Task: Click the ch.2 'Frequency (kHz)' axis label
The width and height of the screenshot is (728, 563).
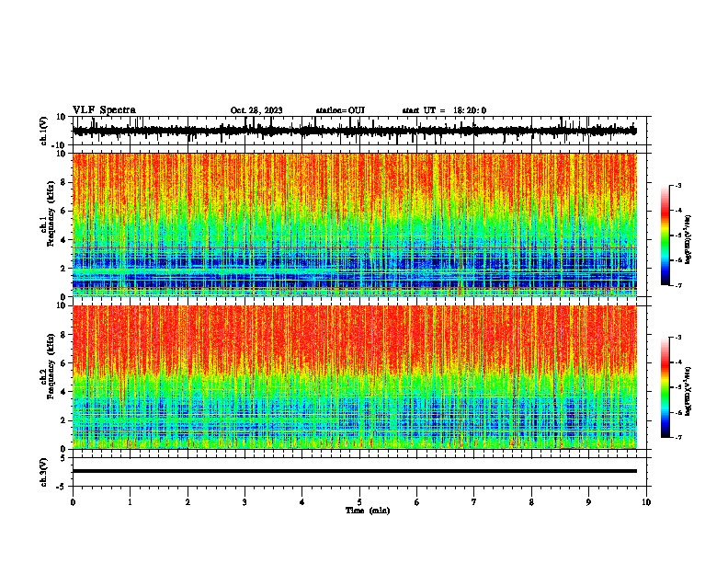Action: click(x=51, y=366)
